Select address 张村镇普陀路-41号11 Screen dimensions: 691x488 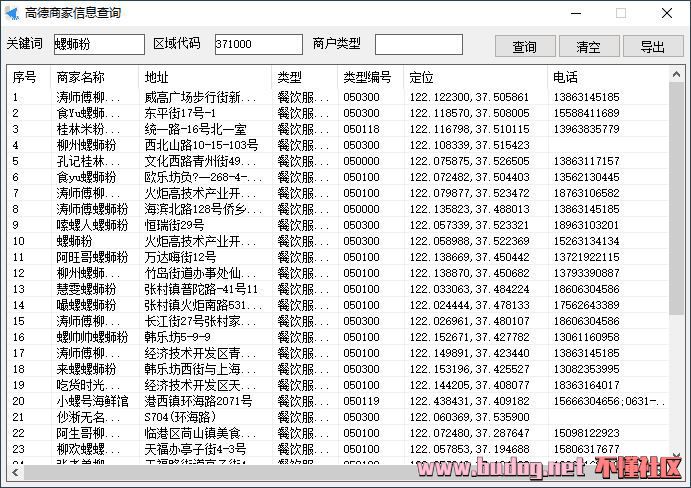coord(201,289)
